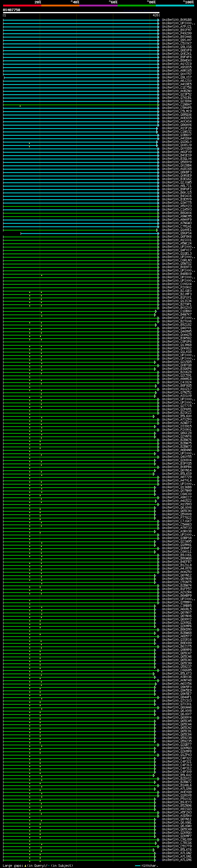Click the arrowhead ending the UniRef100_Q9GPS4 bar

tap(159, 233)
